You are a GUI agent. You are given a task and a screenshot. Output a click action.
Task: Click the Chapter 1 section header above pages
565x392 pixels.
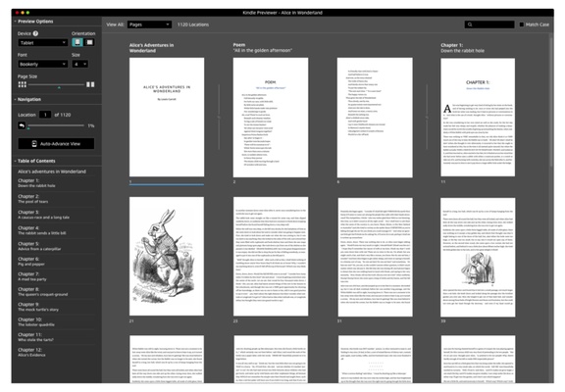(462, 48)
